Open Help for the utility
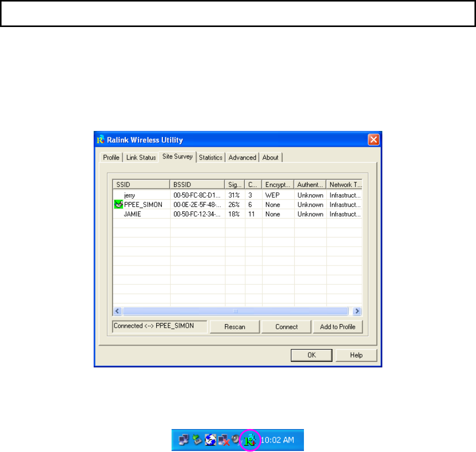 coord(356,355)
